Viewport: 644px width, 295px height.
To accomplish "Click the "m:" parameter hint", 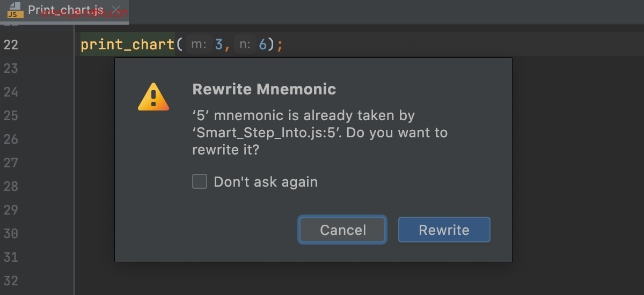I will 199,45.
